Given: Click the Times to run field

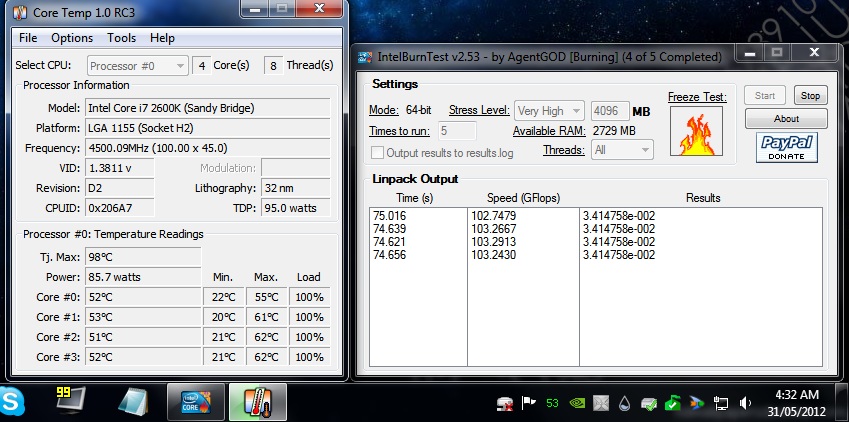Looking at the screenshot, I should click(457, 131).
